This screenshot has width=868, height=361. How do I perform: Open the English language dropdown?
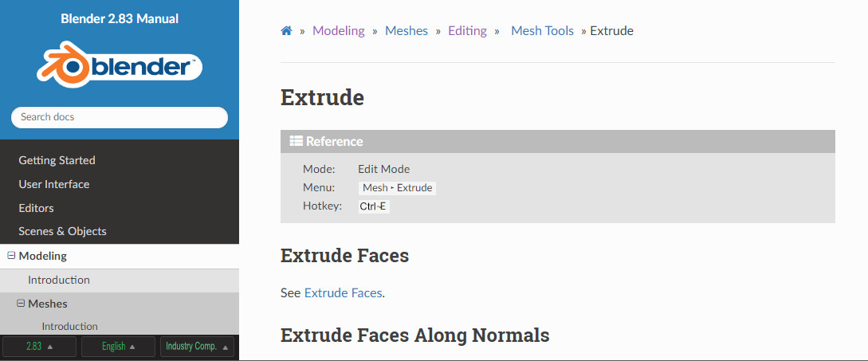point(118,347)
